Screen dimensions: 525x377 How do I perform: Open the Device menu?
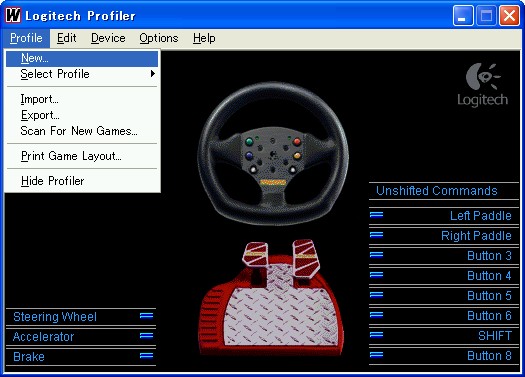[x=108, y=38]
